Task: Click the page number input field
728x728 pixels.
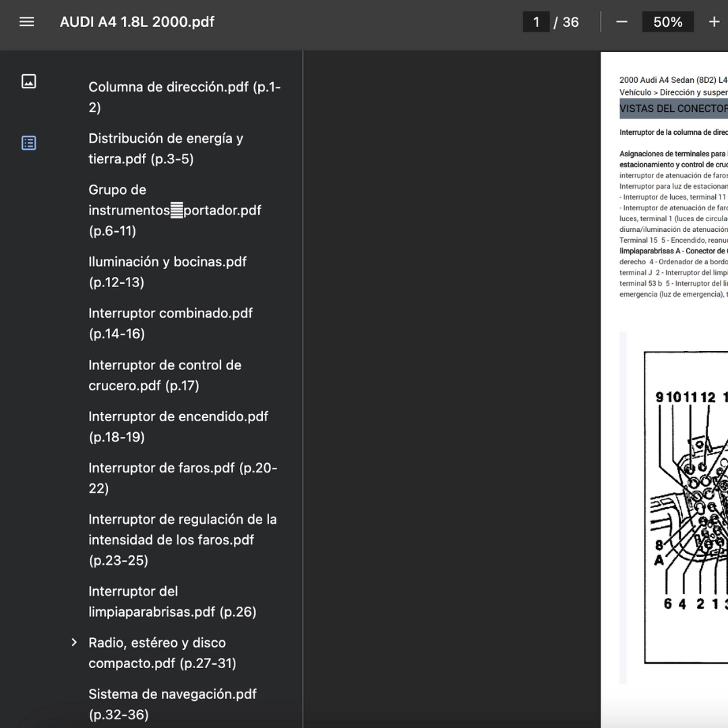Action: pos(536,22)
